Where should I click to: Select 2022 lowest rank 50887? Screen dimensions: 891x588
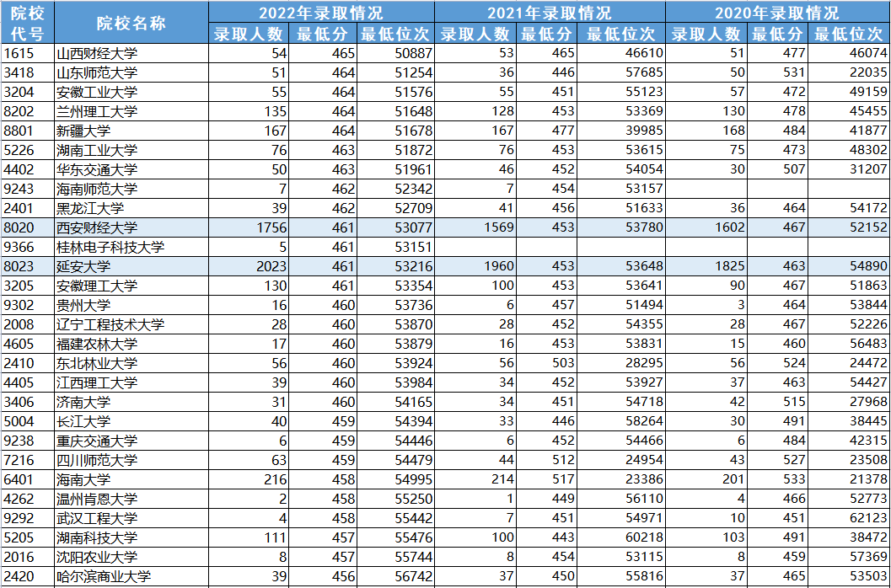click(x=396, y=53)
